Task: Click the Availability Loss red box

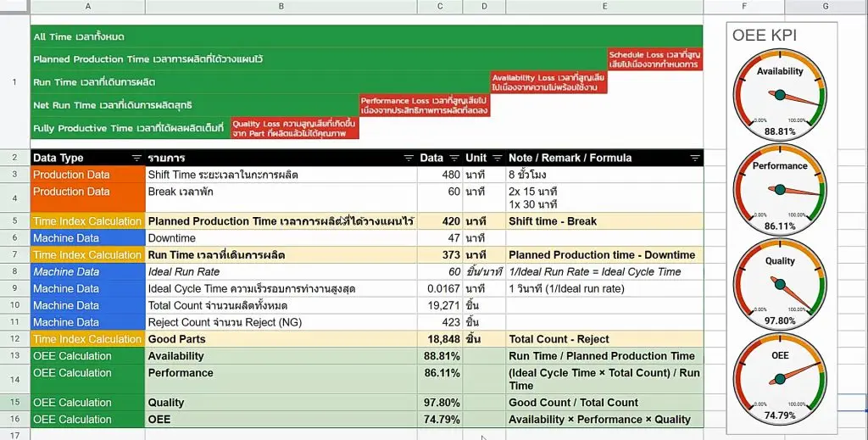Action: (548, 82)
